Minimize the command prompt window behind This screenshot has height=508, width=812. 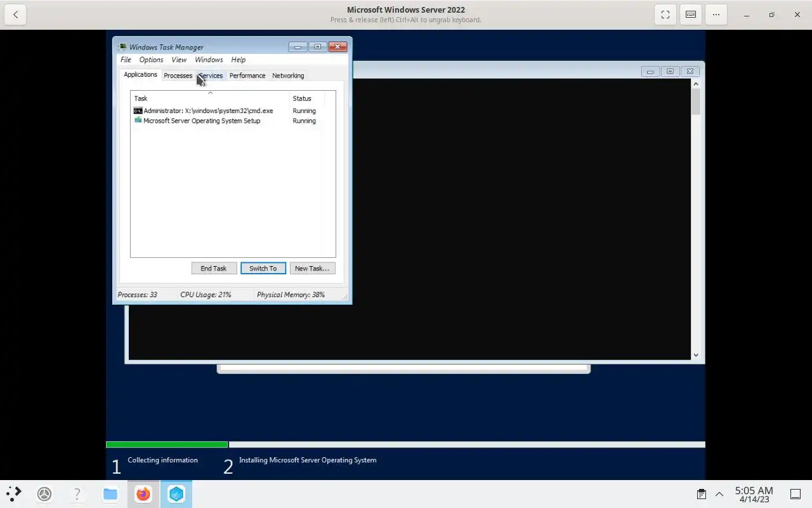coord(650,72)
